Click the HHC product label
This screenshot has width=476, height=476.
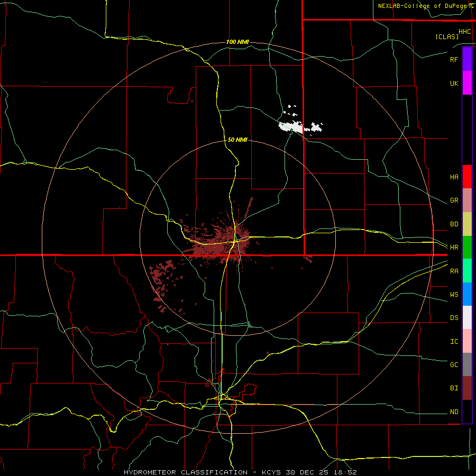click(x=464, y=32)
